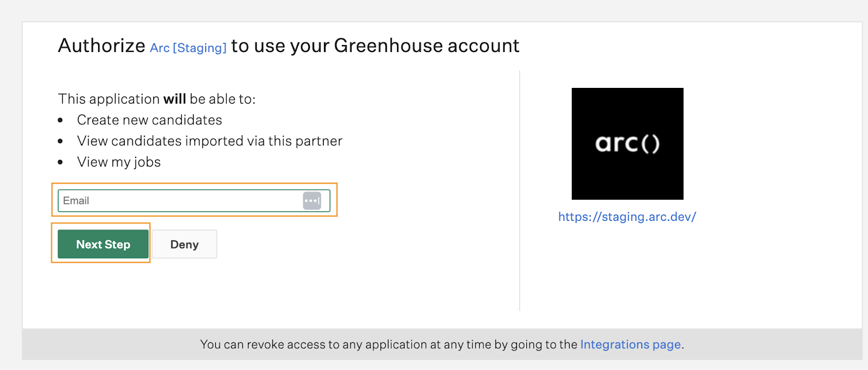The height and width of the screenshot is (370, 868).
Task: Click the vertical divider beside the logo
Action: [x=520, y=190]
